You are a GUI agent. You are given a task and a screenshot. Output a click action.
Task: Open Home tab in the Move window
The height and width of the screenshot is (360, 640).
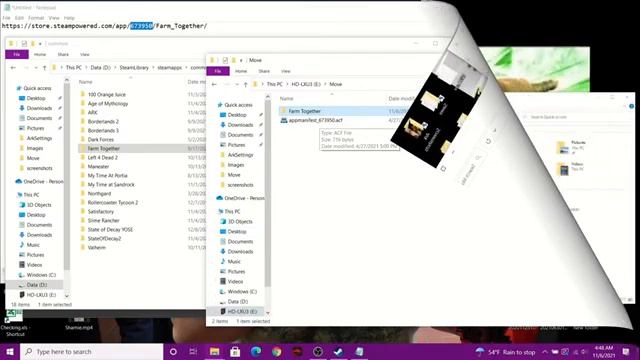point(241,71)
